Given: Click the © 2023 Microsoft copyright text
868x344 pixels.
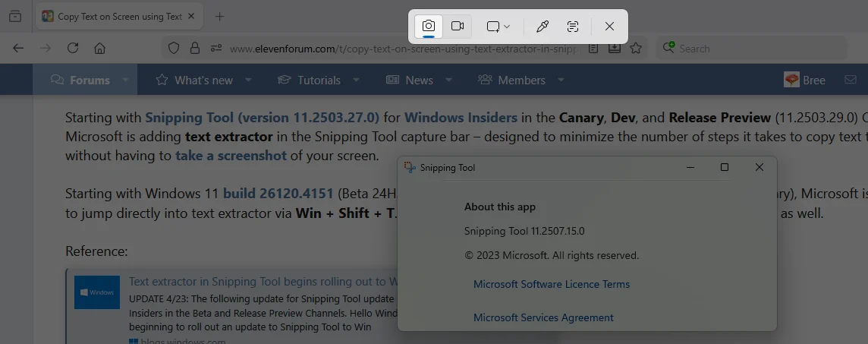Looking at the screenshot, I should point(552,255).
